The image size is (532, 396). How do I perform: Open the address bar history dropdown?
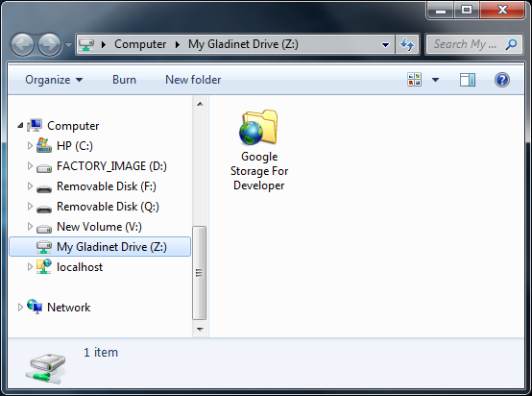point(385,44)
